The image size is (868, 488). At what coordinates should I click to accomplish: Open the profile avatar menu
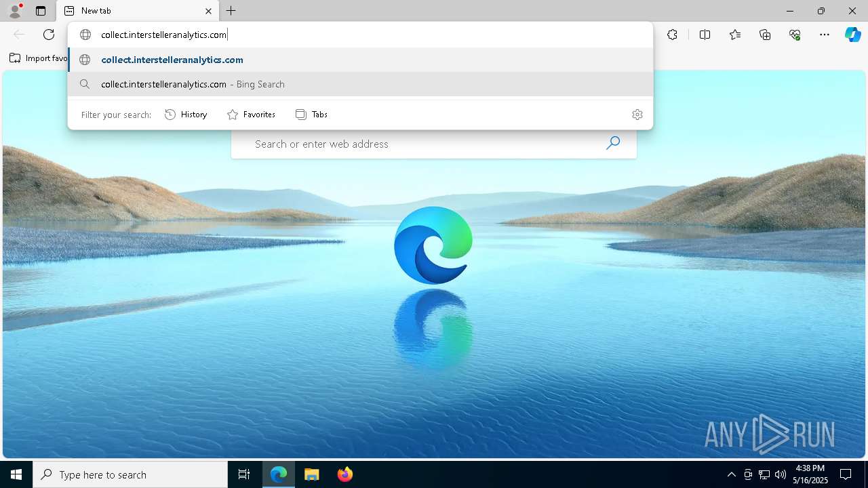(x=14, y=10)
